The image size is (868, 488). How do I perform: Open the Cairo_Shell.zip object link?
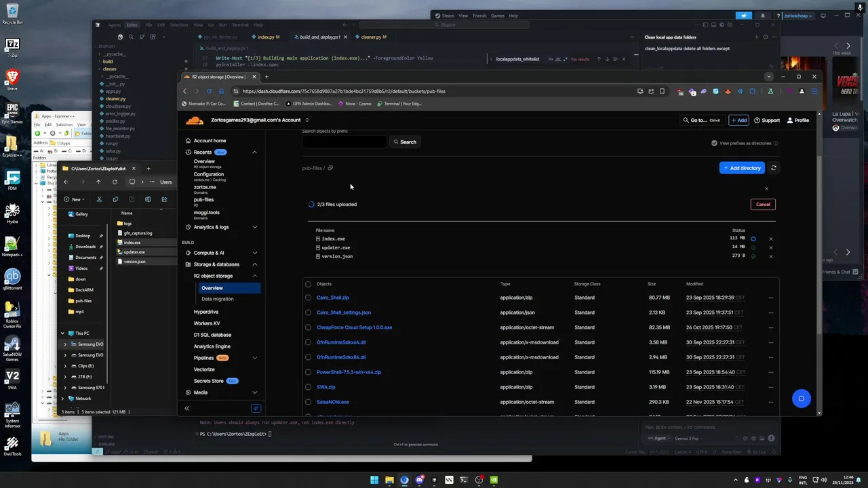(x=333, y=298)
